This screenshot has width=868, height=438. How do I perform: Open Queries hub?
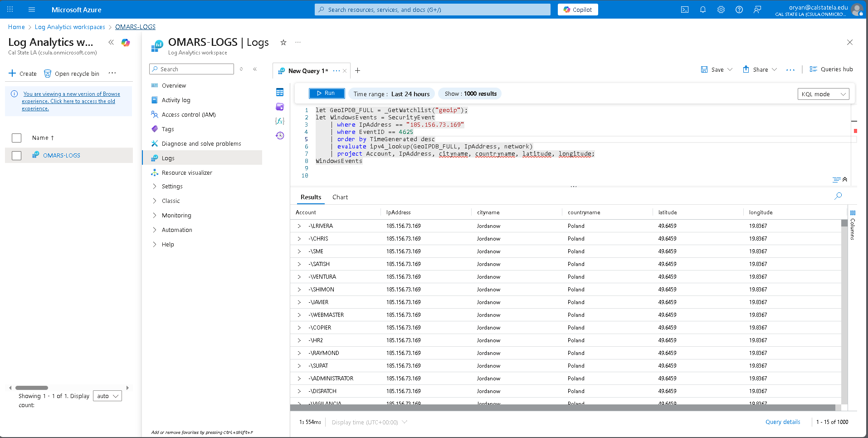click(x=831, y=69)
